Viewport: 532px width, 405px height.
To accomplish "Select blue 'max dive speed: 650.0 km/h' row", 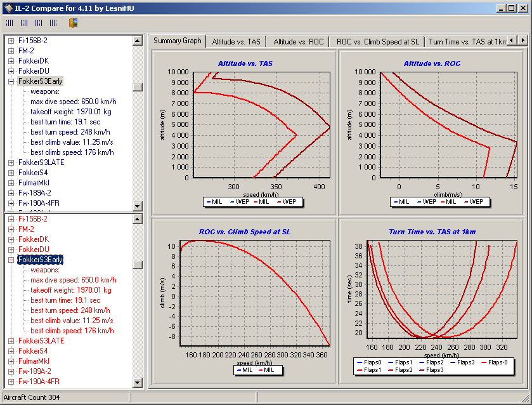I will pos(74,102).
